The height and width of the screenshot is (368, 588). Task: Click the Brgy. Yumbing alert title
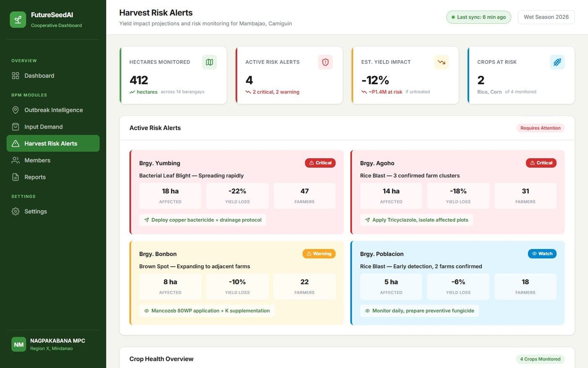pos(160,163)
